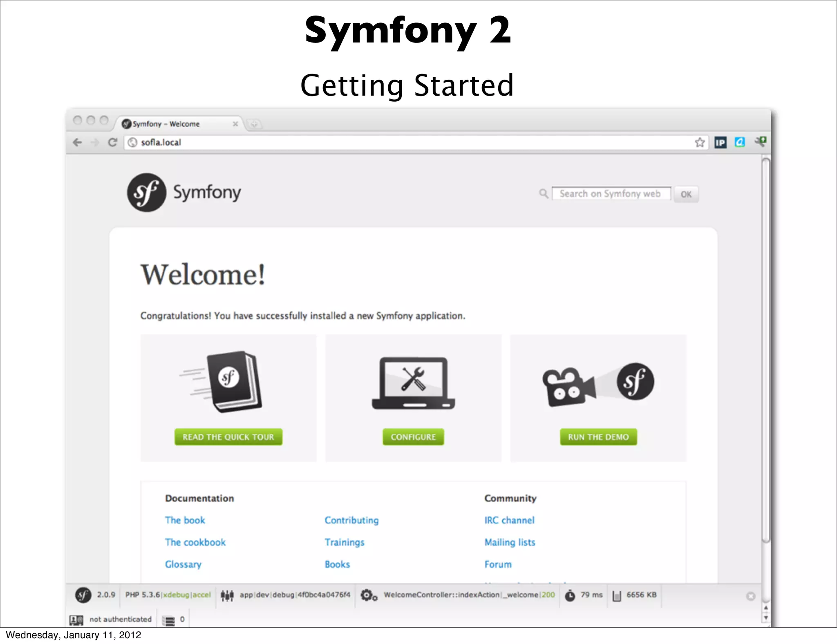This screenshot has height=644, width=837.
Task: Open the Contributing link
Action: point(351,520)
